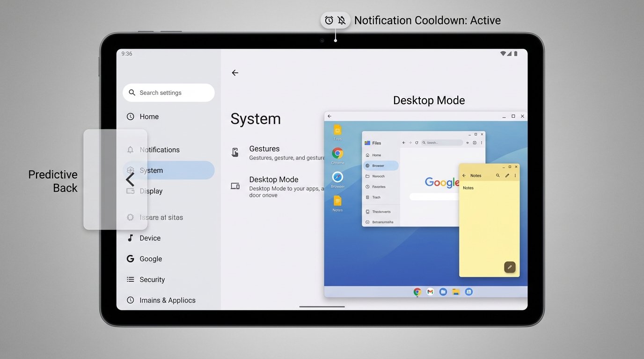Viewport: 644px width, 359px height.
Task: Click the forward arrow in Files window toolbar
Action: tap(410, 143)
